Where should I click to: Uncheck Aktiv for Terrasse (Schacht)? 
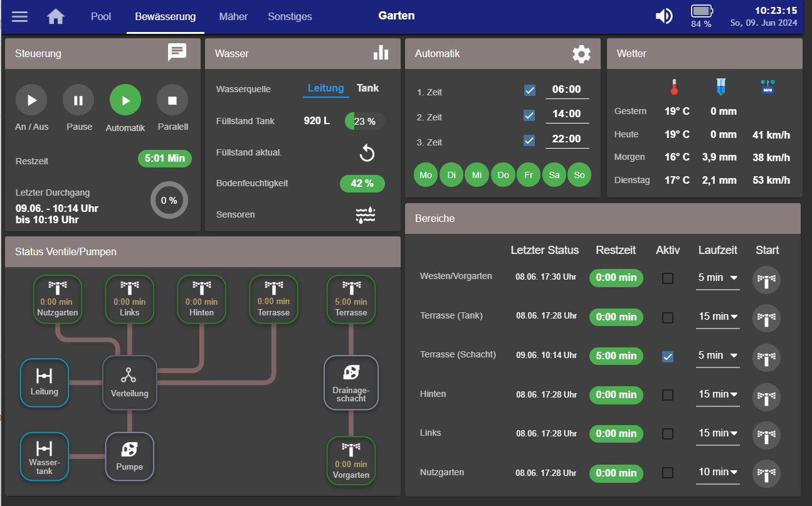tap(668, 356)
